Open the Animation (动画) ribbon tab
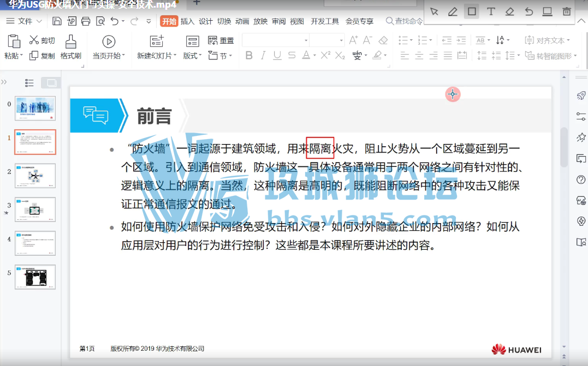This screenshot has height=366, width=588. (242, 21)
